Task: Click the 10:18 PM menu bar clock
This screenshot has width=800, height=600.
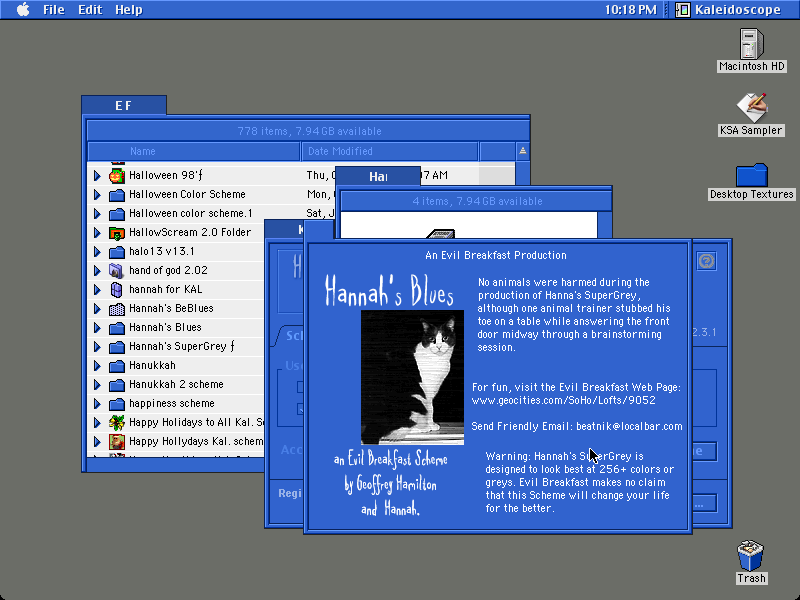Action: pos(631,10)
